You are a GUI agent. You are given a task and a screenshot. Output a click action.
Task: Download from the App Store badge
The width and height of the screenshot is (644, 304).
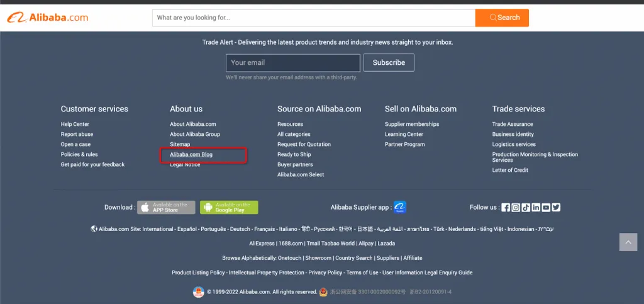[166, 207]
